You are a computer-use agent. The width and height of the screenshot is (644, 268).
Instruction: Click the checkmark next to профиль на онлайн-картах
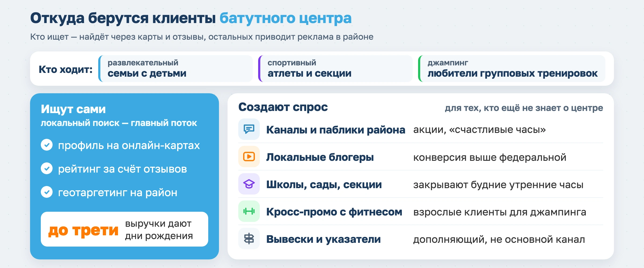coord(47,145)
